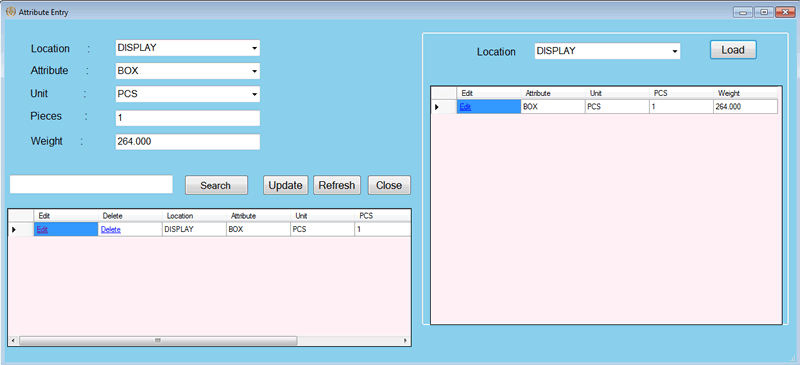This screenshot has width=800, height=365.
Task: Click the Update button
Action: (x=286, y=185)
